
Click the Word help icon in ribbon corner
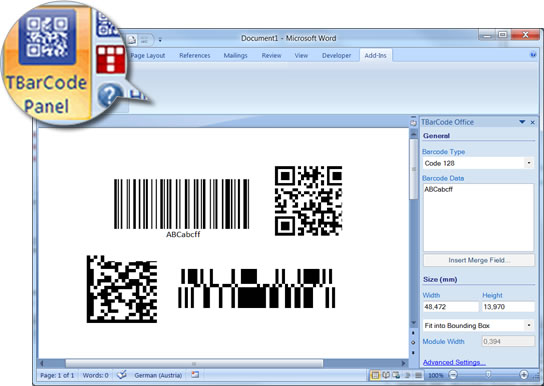click(533, 55)
